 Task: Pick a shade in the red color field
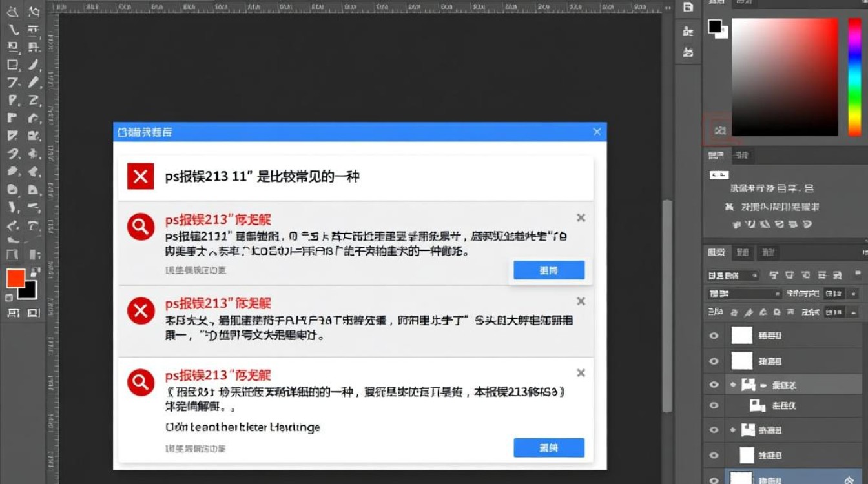point(784,76)
